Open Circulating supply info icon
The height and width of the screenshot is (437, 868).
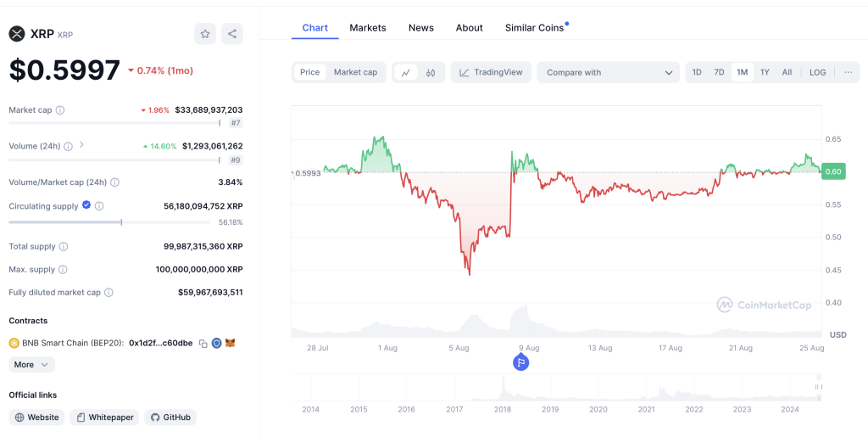(99, 206)
